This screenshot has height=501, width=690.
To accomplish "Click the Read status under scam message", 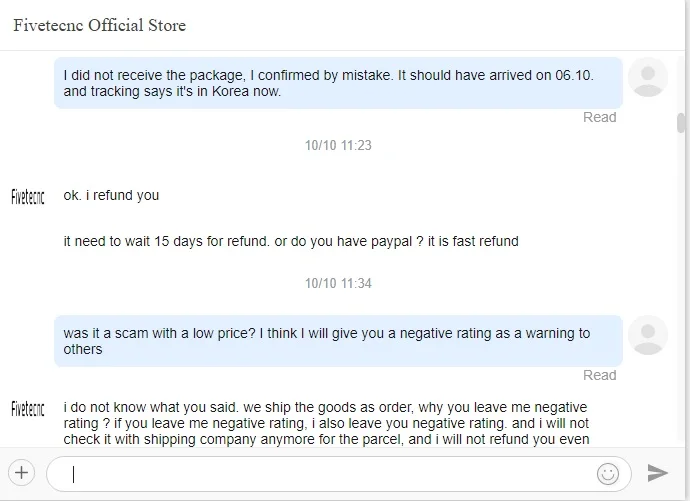I will pos(599,375).
